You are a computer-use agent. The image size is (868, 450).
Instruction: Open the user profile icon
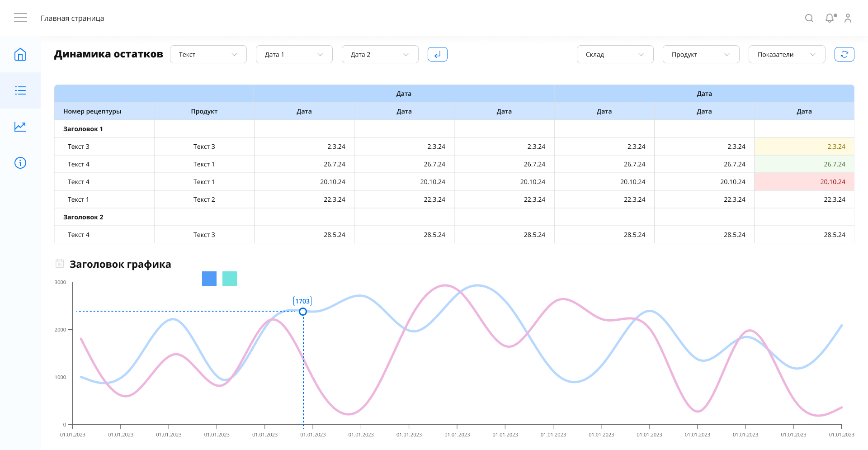848,18
